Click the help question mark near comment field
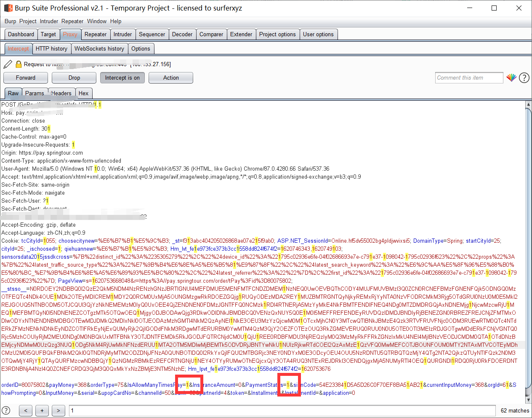The width and height of the screenshot is (532, 418). [x=524, y=78]
